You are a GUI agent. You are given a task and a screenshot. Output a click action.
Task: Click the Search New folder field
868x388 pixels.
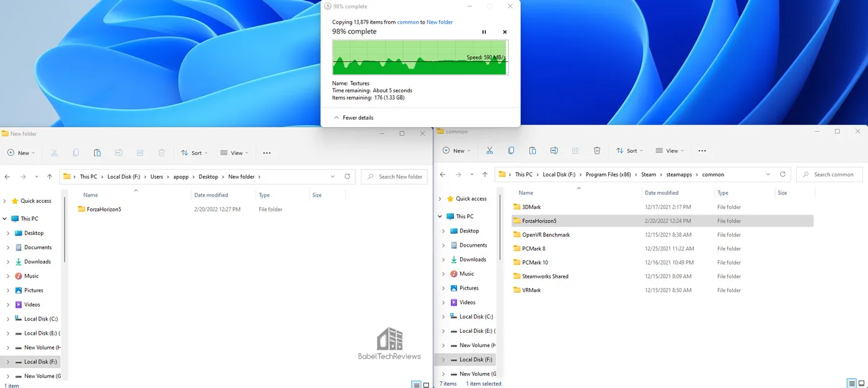tap(394, 177)
